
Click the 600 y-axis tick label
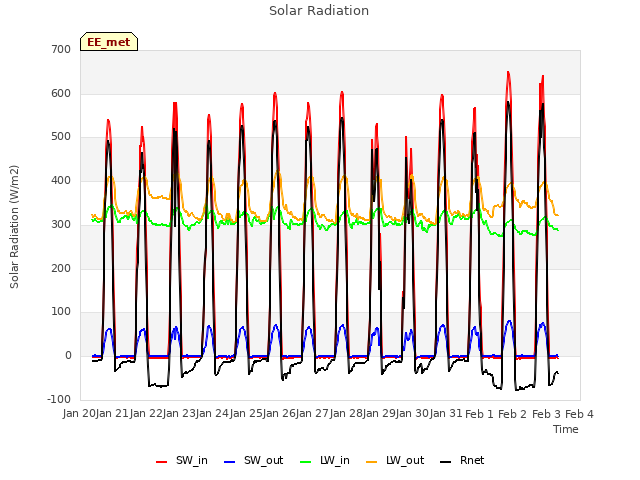(x=61, y=93)
